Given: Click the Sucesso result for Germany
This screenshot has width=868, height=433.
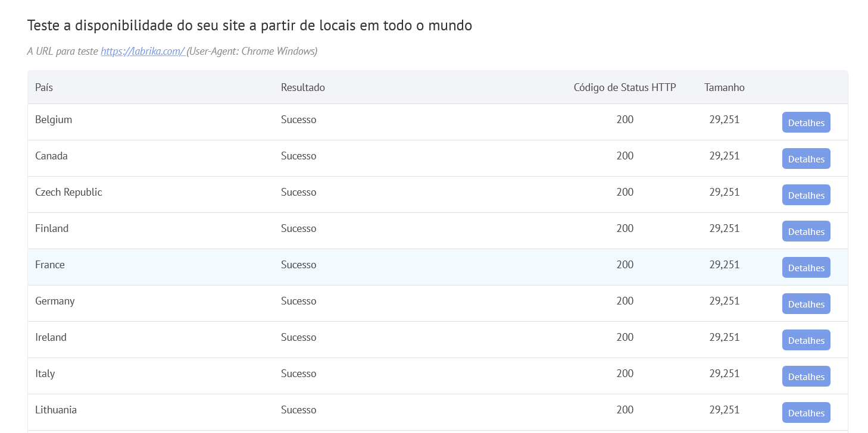Looking at the screenshot, I should pyautogui.click(x=298, y=301).
